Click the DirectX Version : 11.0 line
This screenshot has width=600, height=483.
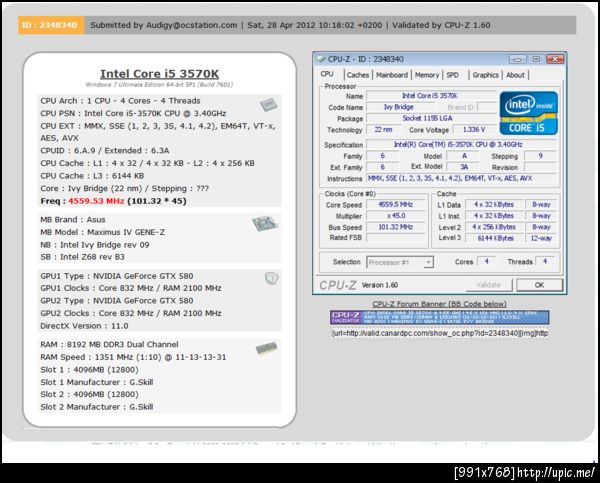point(84,326)
